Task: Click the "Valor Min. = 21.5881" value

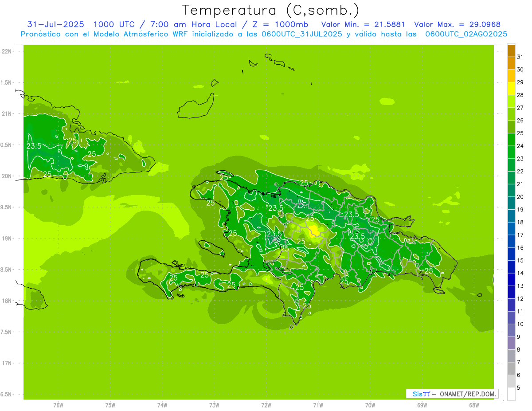Action: pos(364,24)
